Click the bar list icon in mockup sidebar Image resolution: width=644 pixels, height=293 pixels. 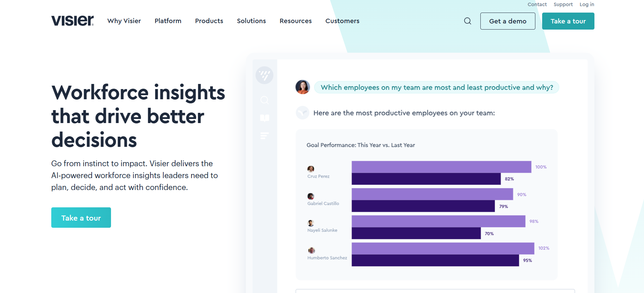[x=264, y=136]
